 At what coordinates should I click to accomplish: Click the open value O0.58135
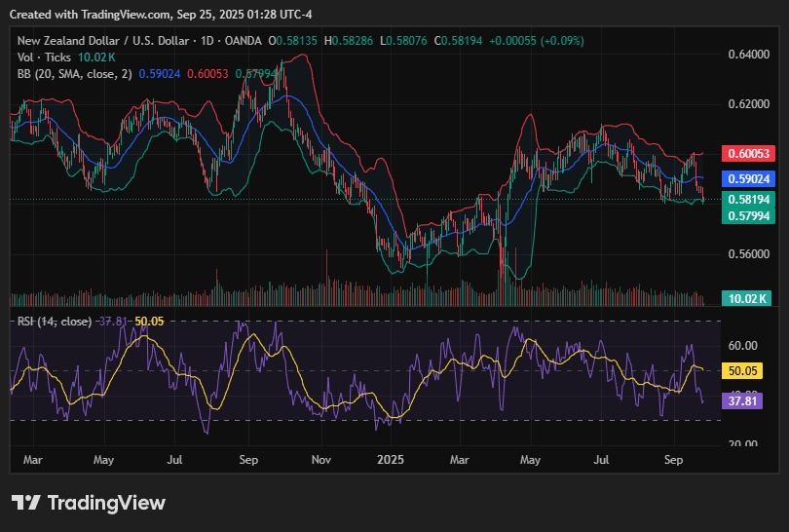coord(292,41)
